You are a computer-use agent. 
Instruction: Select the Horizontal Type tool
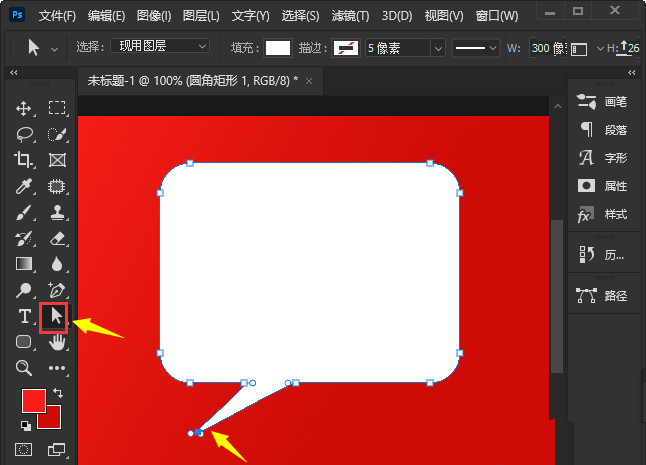tap(24, 316)
